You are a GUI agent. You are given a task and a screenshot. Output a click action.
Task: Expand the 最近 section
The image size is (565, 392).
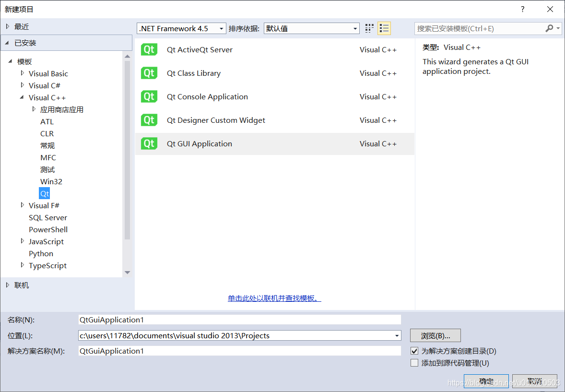8,26
